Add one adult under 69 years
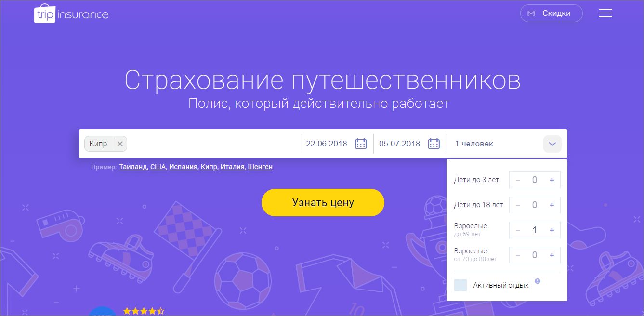Viewport: 644px width, 316px height. (x=552, y=230)
